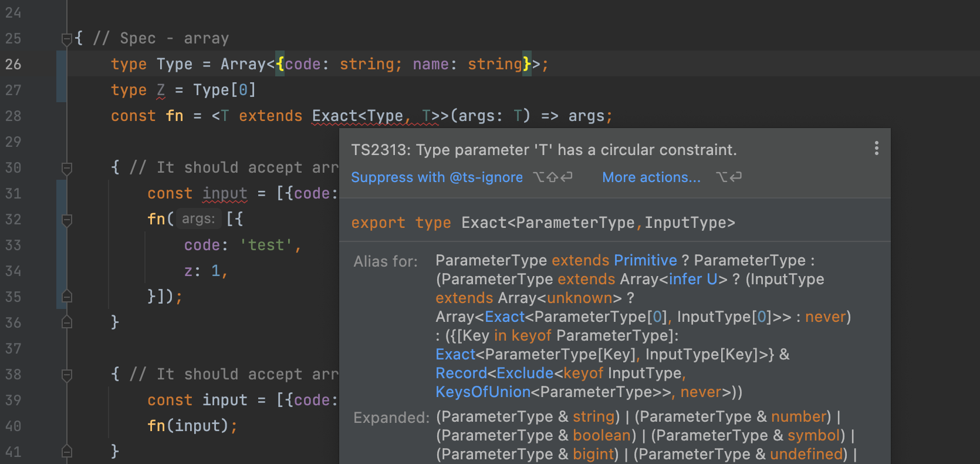Click Suppress with @ts-ignore link
The image size is (980, 464).
point(437,177)
